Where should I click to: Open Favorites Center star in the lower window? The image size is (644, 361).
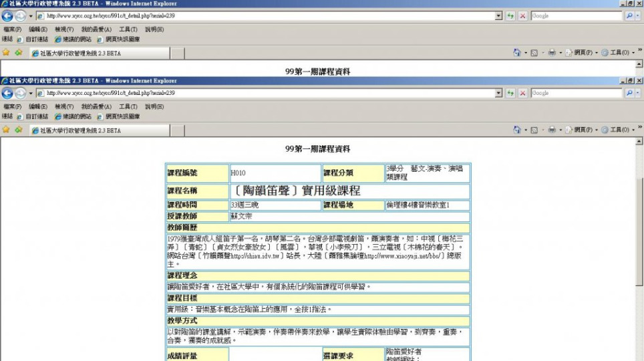pos(6,130)
